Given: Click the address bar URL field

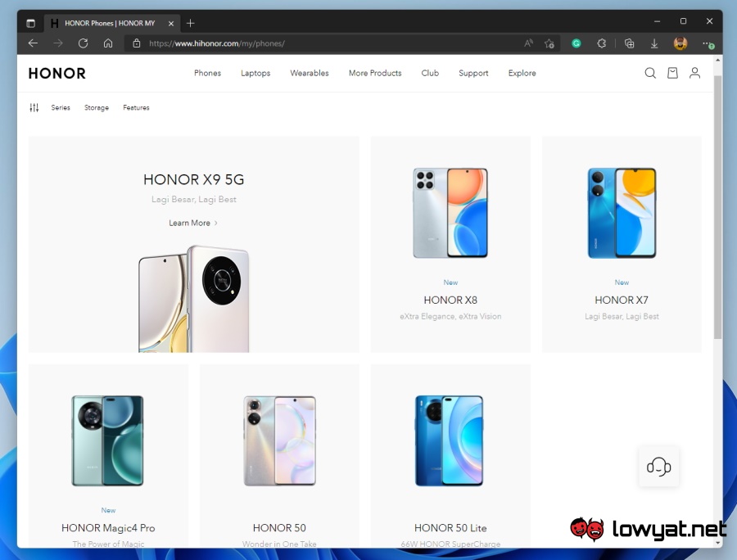Looking at the screenshot, I should tap(328, 43).
